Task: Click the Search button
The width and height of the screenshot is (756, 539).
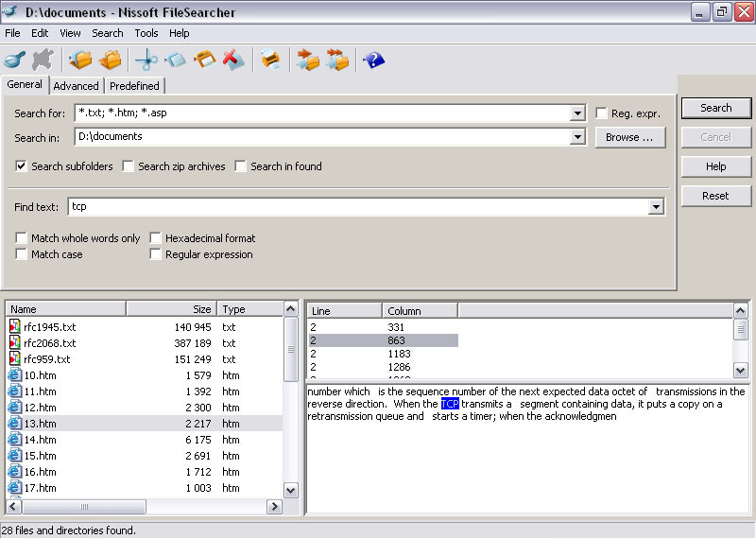Action: point(716,108)
